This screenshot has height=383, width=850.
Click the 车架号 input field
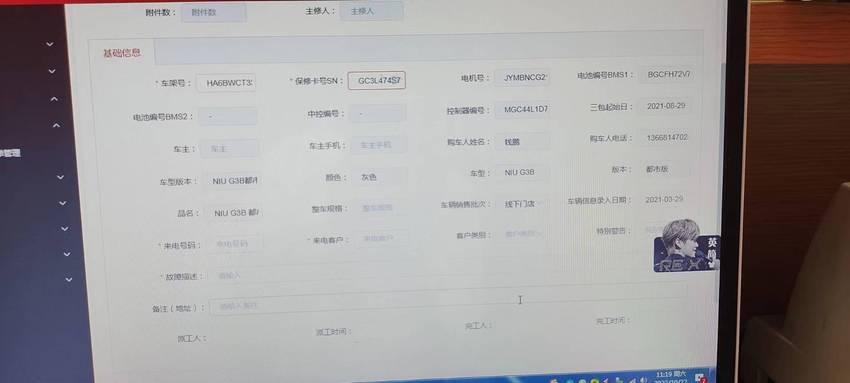[227, 83]
